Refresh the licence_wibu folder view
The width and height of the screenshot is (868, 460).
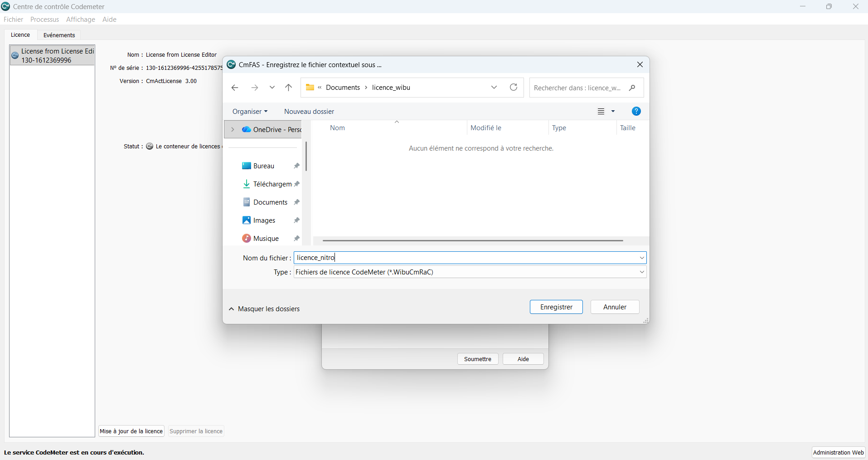click(x=514, y=87)
